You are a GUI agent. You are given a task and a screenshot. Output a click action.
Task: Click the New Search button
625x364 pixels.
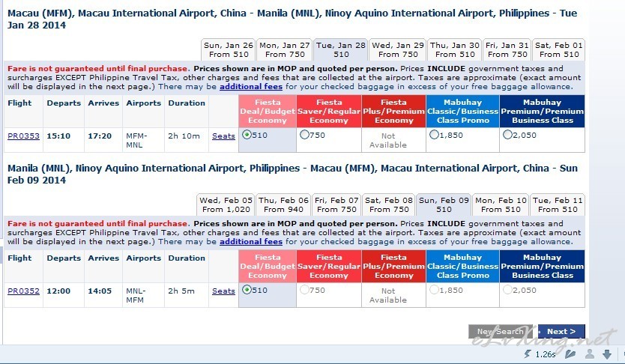[501, 331]
